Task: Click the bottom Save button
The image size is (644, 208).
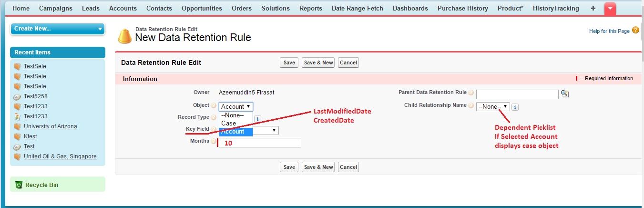Action: click(x=289, y=167)
